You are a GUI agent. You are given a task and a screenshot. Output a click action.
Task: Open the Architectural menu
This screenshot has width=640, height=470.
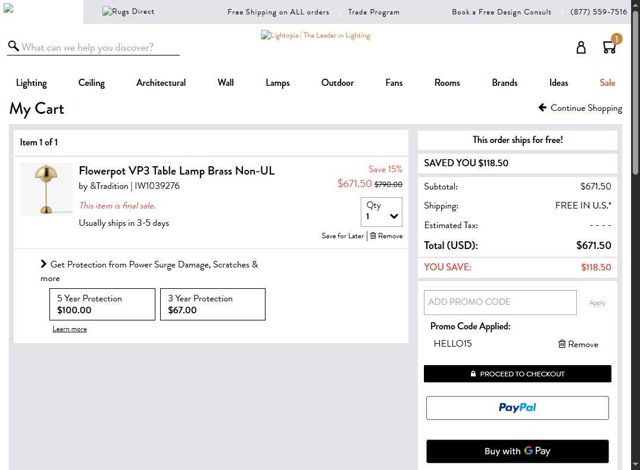161,83
